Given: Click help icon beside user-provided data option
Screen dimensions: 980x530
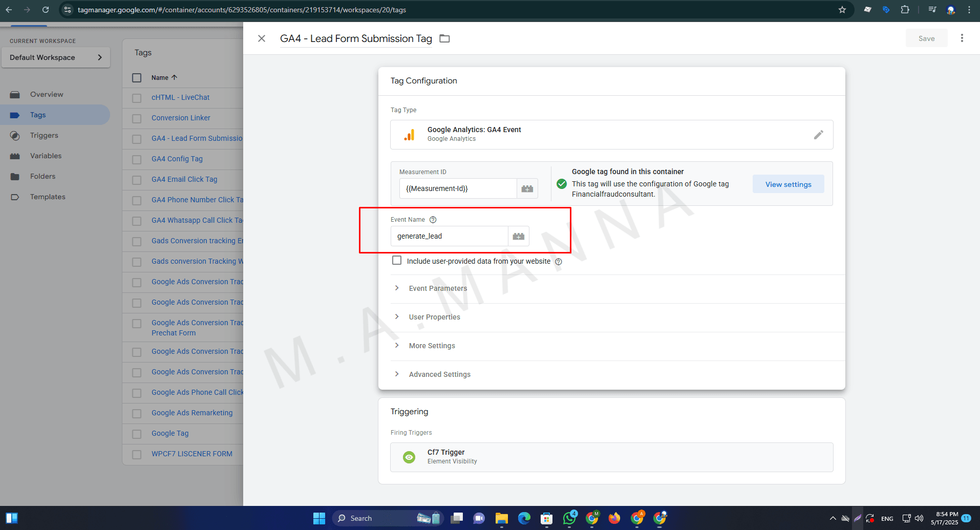Looking at the screenshot, I should (x=559, y=262).
